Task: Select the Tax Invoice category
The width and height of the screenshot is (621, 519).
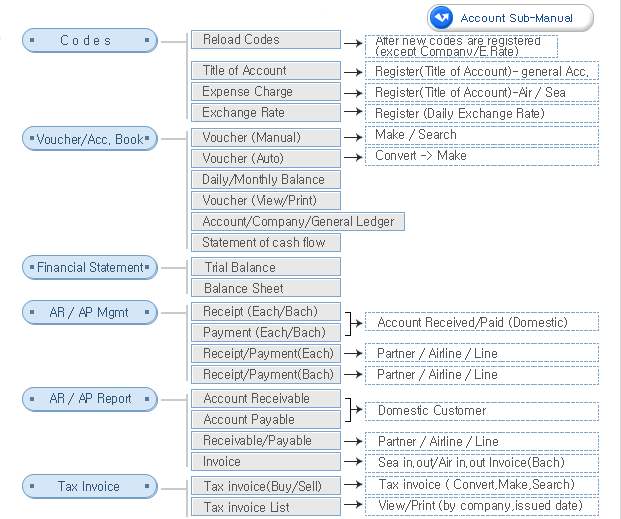Action: (90, 486)
